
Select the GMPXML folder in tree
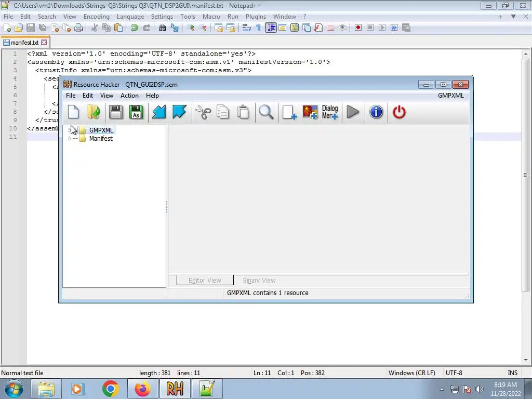tap(101, 130)
